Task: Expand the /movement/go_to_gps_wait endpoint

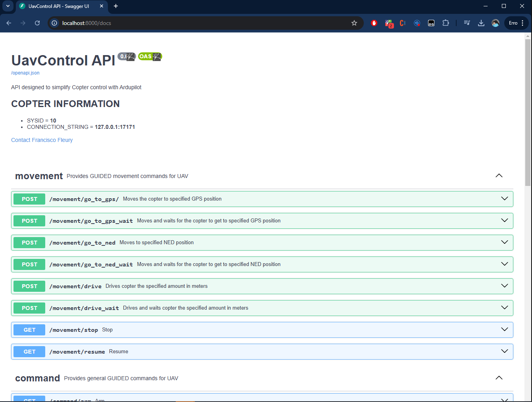Action: pyautogui.click(x=505, y=220)
